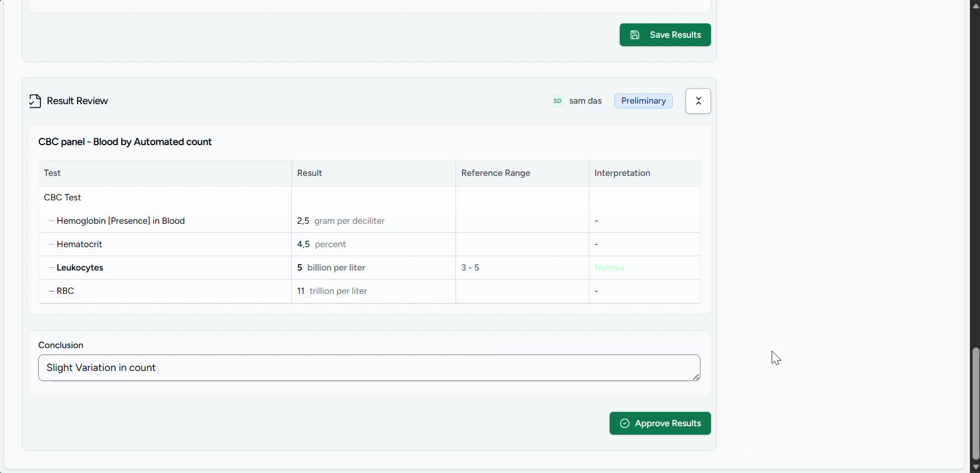Click the Normal interpretation for Leukocytes

click(x=609, y=268)
